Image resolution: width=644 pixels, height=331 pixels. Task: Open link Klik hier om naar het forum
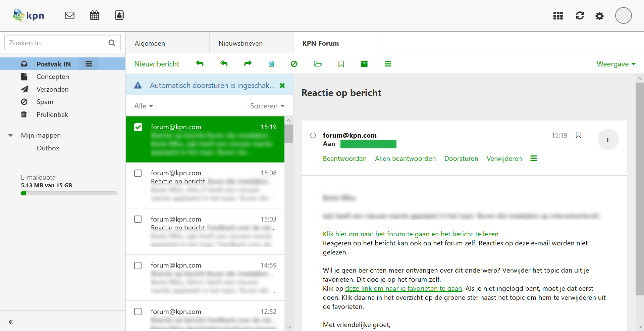click(x=411, y=234)
